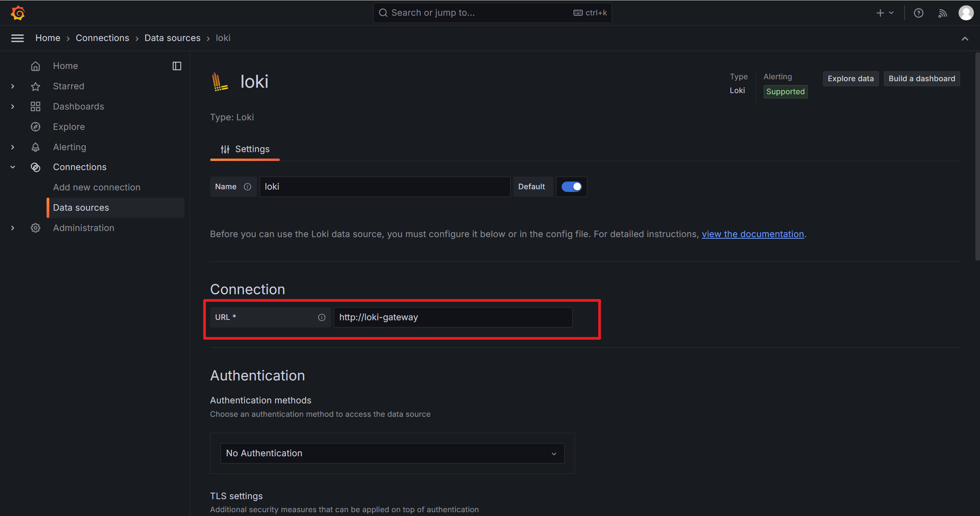Open Add new connection menu item
The width and height of the screenshot is (980, 516).
pyautogui.click(x=97, y=187)
